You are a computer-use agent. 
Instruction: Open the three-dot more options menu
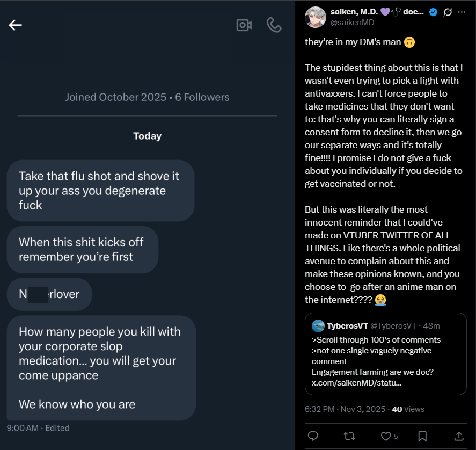[x=462, y=12]
